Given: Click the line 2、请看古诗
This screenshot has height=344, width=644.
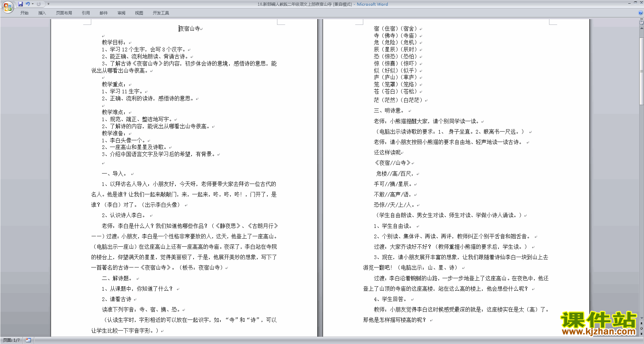Looking at the screenshot, I should 117,299.
